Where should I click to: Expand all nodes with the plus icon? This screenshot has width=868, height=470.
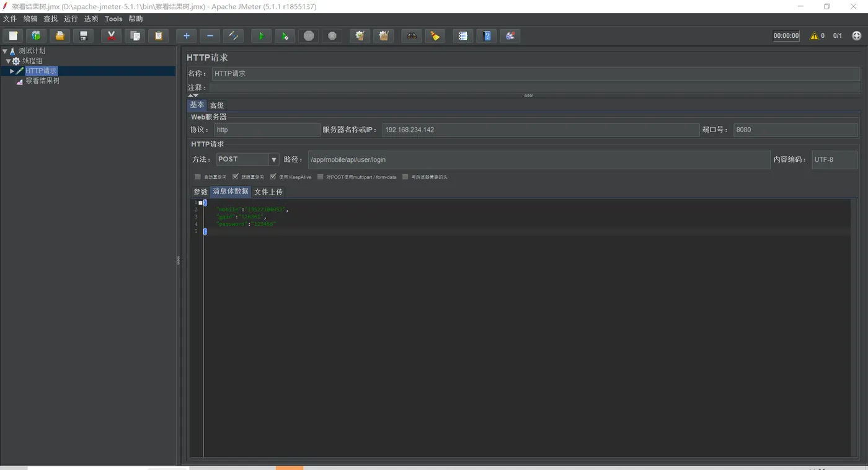click(x=186, y=36)
